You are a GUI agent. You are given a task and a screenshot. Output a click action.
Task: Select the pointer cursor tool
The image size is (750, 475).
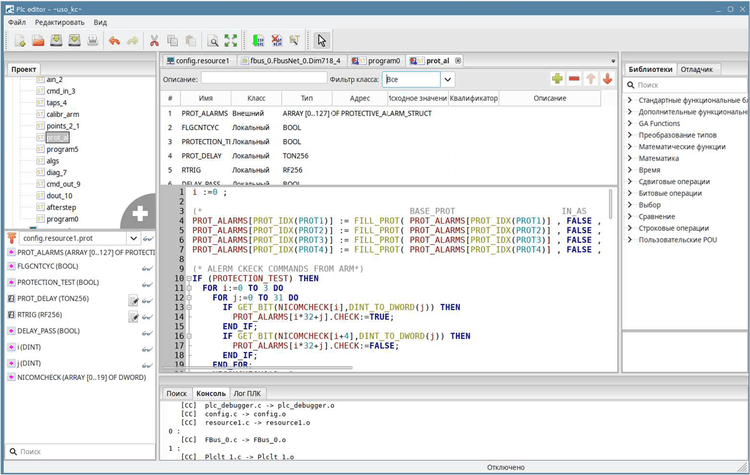pos(321,41)
